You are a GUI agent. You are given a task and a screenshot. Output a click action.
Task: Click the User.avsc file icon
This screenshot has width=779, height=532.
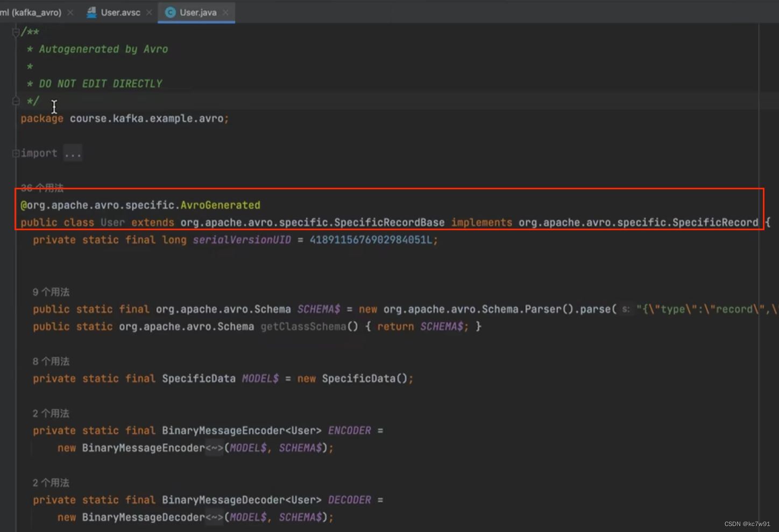[91, 12]
